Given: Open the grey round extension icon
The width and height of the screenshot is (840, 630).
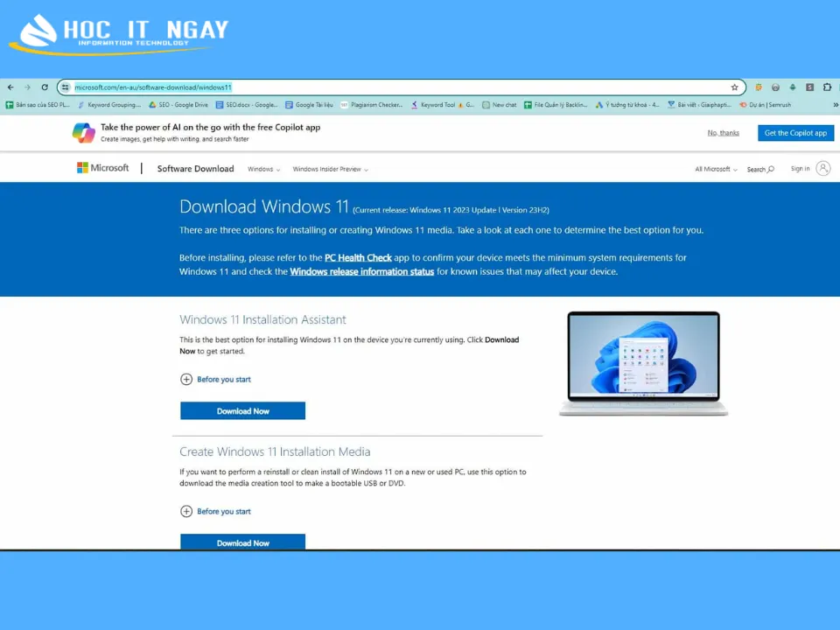Looking at the screenshot, I should pyautogui.click(x=775, y=87).
